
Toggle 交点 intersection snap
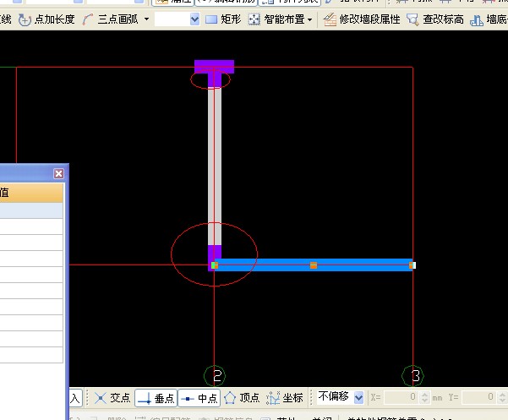pos(112,398)
